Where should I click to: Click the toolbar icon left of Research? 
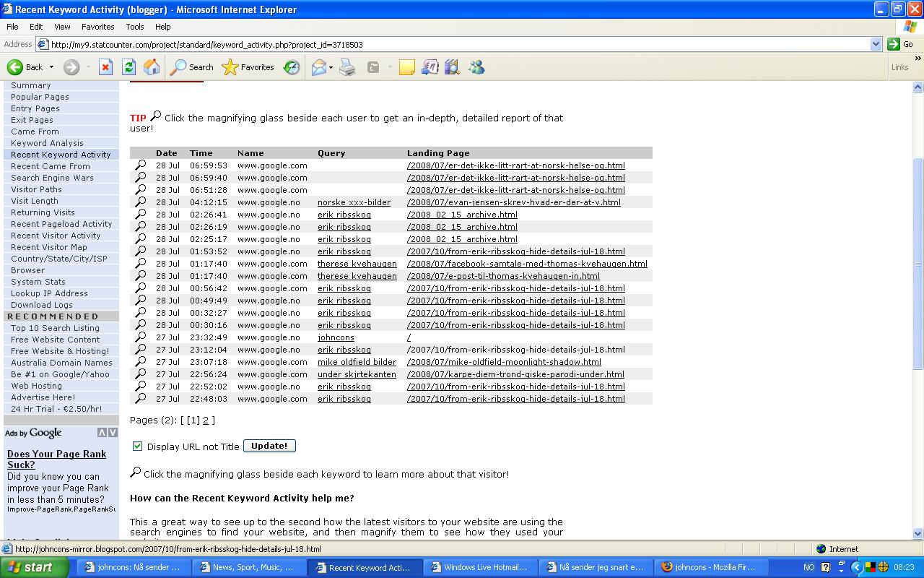tap(430, 67)
